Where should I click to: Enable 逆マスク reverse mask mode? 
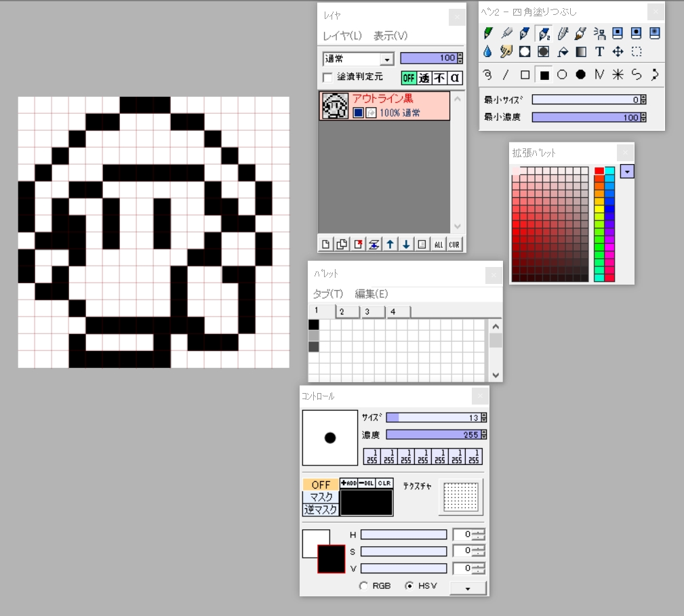tap(321, 510)
